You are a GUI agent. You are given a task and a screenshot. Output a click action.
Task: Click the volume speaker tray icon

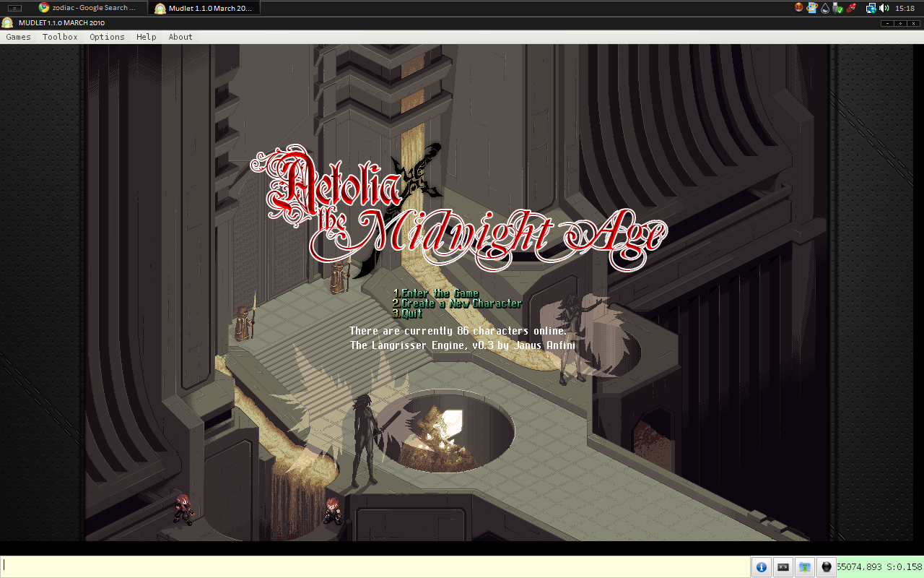pyautogui.click(x=884, y=8)
